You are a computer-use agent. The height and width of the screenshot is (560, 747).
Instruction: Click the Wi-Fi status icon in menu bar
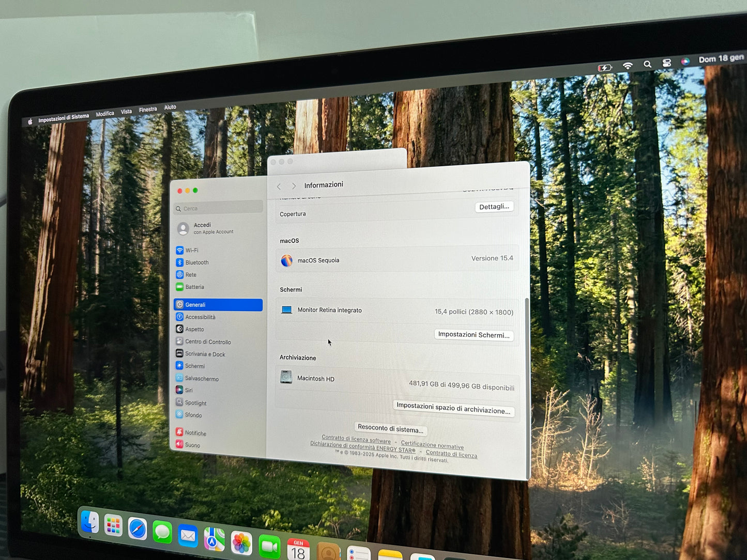point(628,66)
